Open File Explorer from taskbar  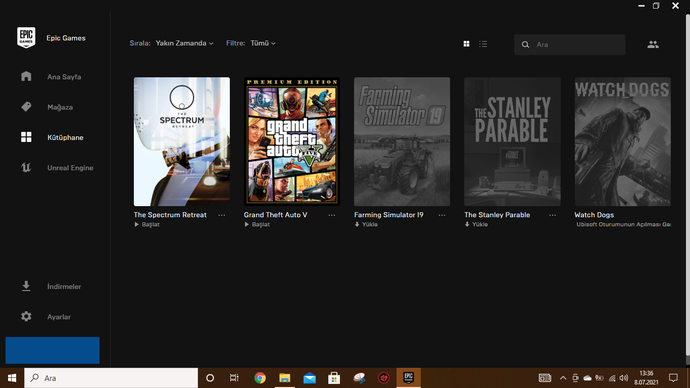[285, 378]
